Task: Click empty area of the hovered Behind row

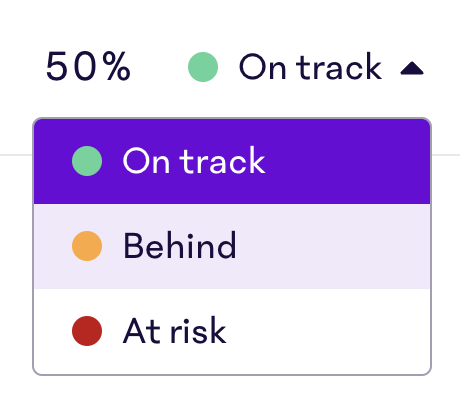Action: coord(333,246)
